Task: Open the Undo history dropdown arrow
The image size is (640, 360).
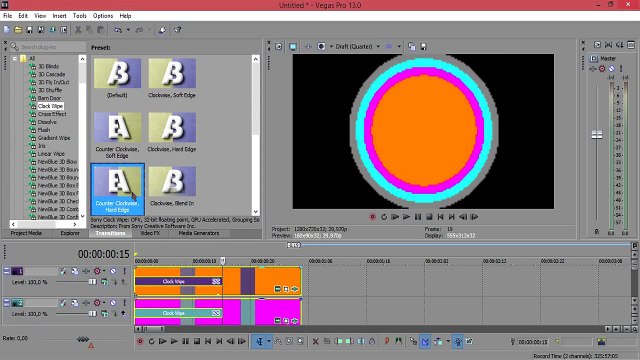Action: (x=128, y=30)
